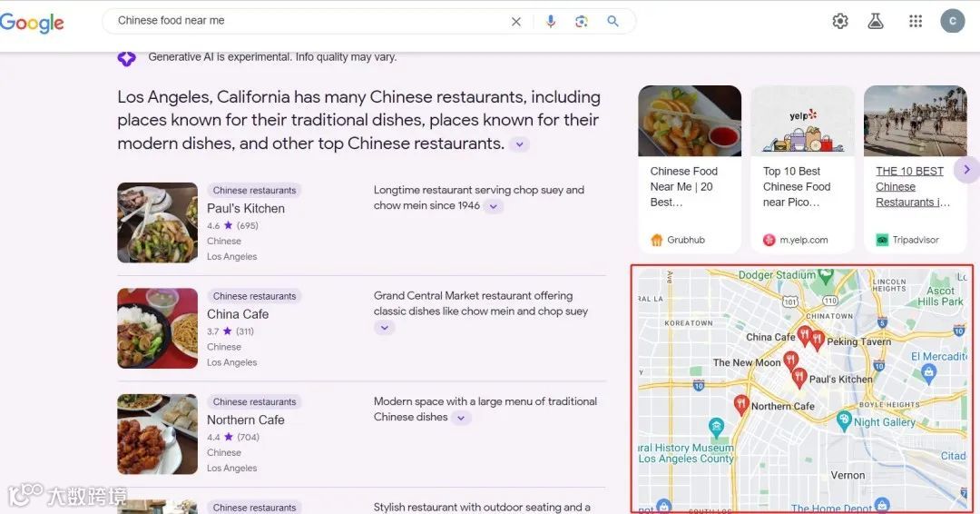Click the Tripadvisor favicon
This screenshot has width=980, height=514.
click(x=882, y=240)
